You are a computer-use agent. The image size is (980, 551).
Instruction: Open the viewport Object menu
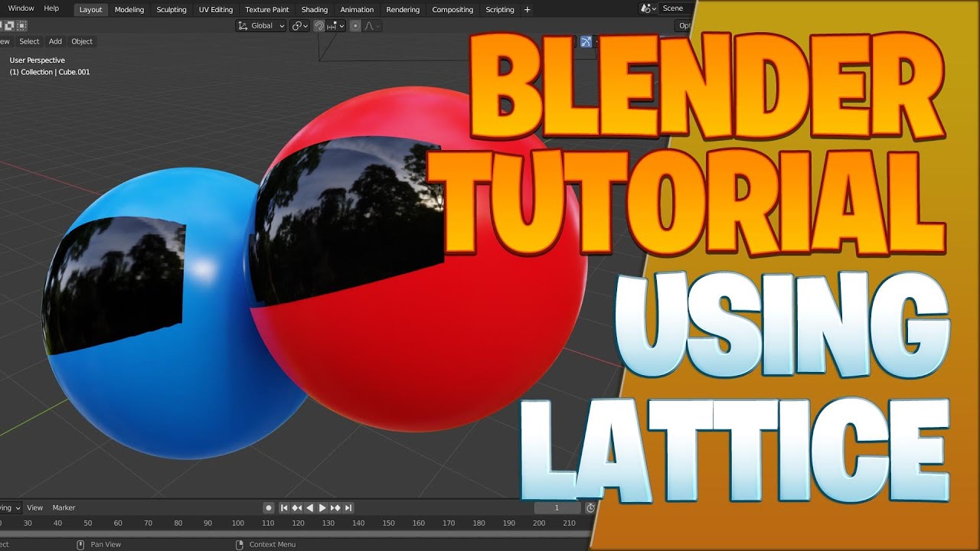point(82,41)
